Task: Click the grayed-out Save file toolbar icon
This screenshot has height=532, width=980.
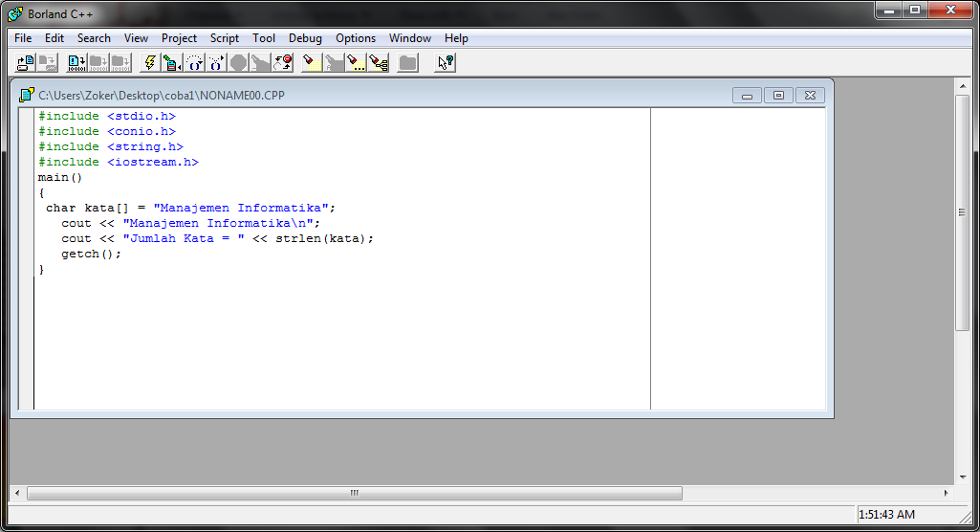Action: (x=48, y=62)
